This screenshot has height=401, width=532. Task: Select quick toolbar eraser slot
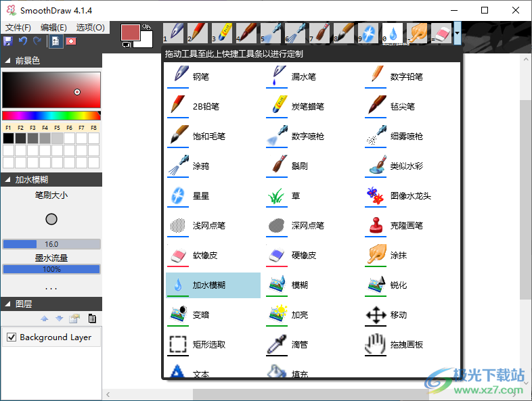point(442,33)
